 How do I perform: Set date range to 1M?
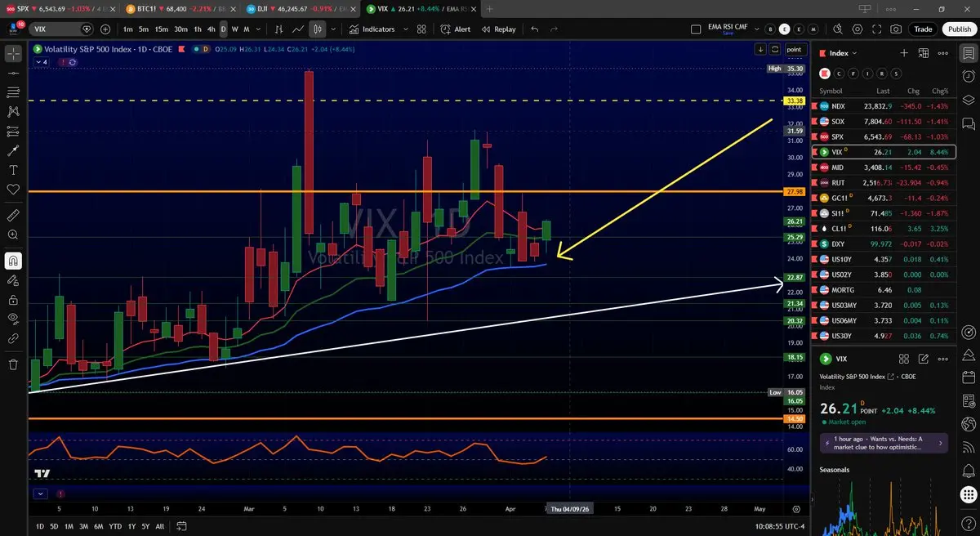69,526
